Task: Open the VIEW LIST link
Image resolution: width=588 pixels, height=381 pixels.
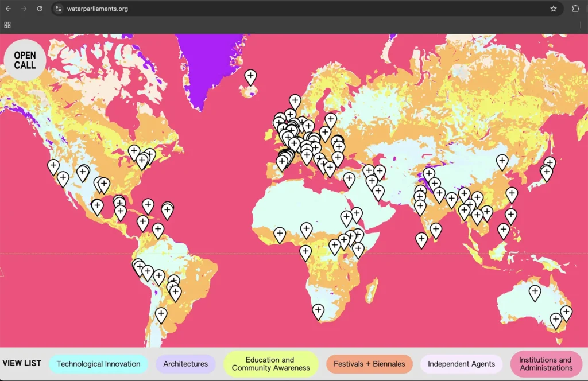Action: click(22, 363)
